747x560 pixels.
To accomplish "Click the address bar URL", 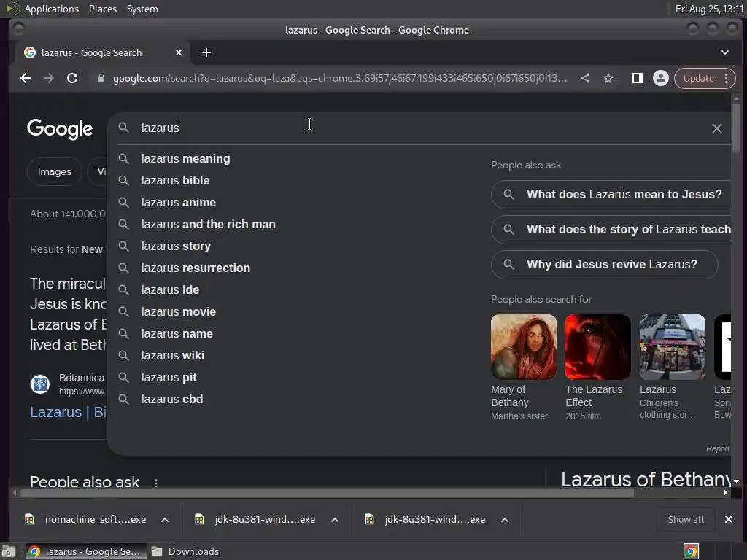I will (340, 78).
